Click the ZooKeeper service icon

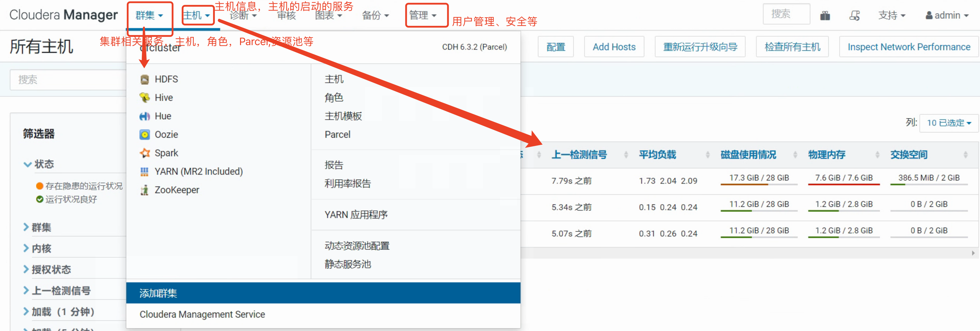pyautogui.click(x=145, y=190)
